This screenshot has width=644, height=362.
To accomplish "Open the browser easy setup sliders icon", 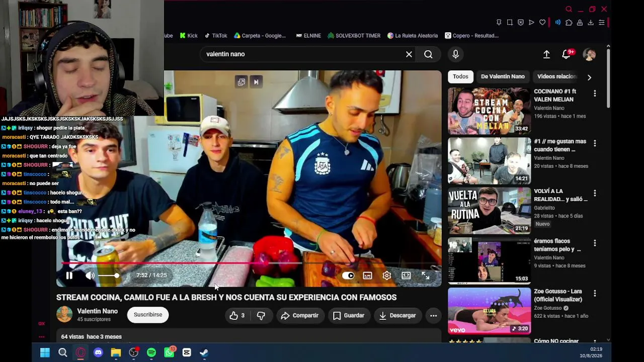I will click(x=601, y=23).
